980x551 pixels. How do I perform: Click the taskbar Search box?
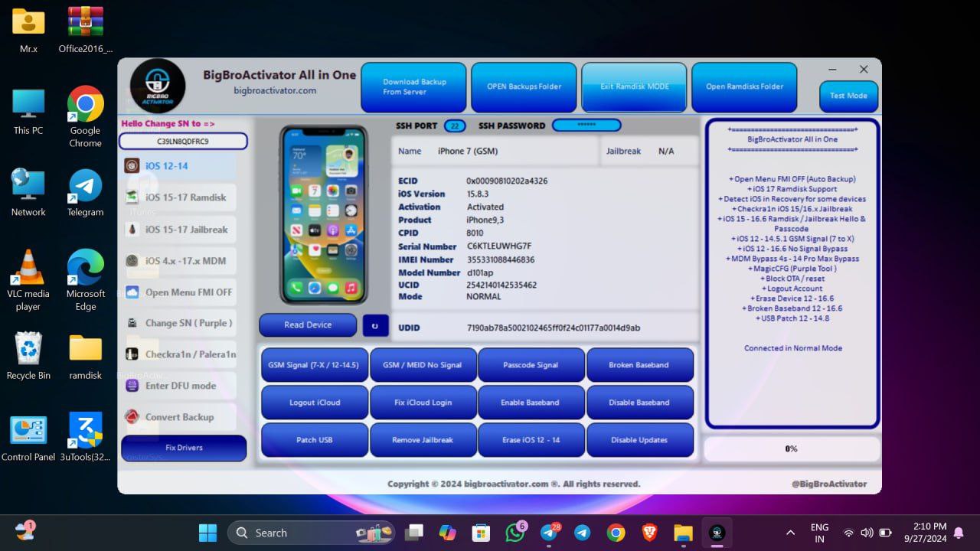click(310, 533)
